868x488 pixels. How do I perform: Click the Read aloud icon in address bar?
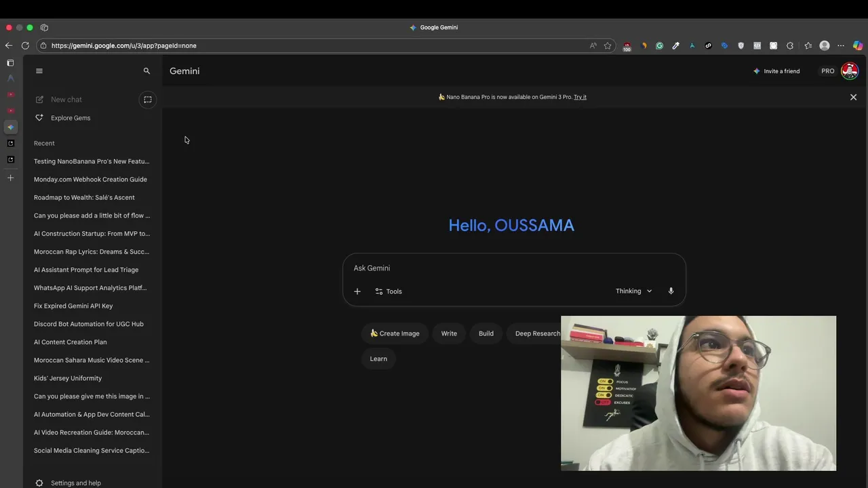[593, 45]
